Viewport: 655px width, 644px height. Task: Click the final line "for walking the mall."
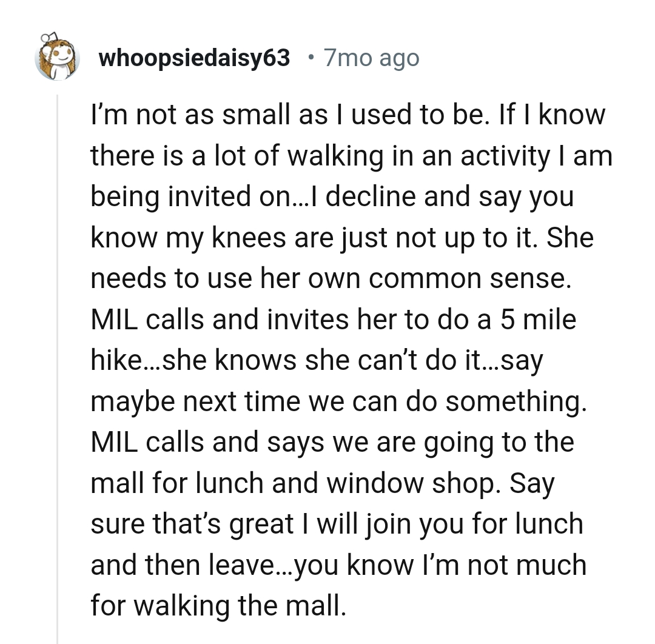(218, 606)
